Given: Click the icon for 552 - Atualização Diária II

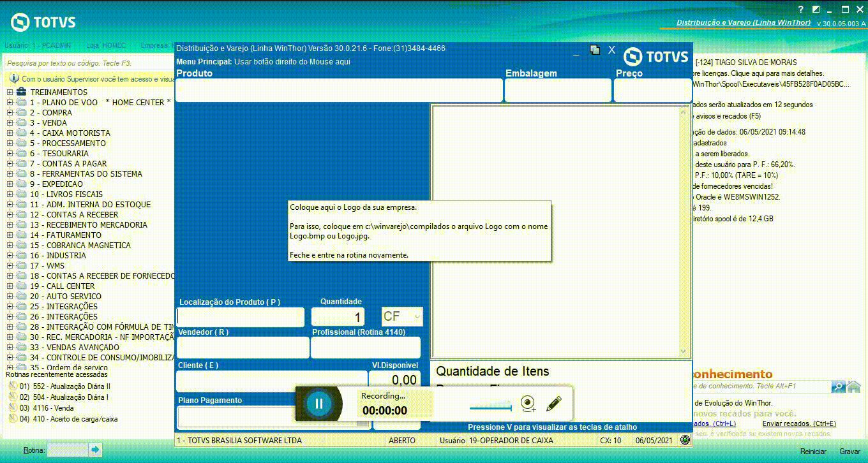Looking at the screenshot, I should 12,386.
